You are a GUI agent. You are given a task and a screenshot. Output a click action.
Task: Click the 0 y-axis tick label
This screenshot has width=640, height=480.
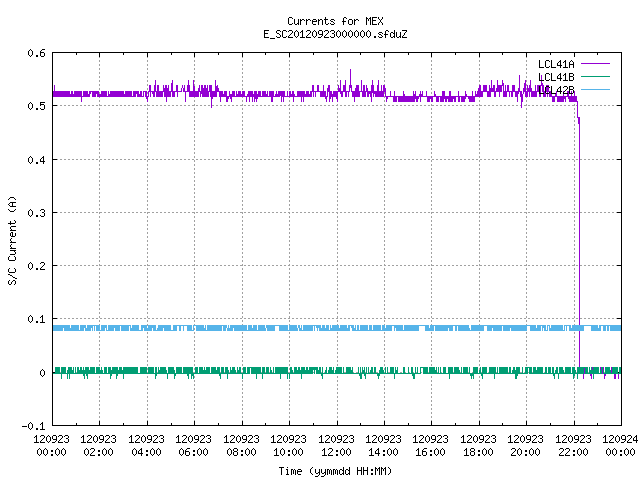point(42,373)
